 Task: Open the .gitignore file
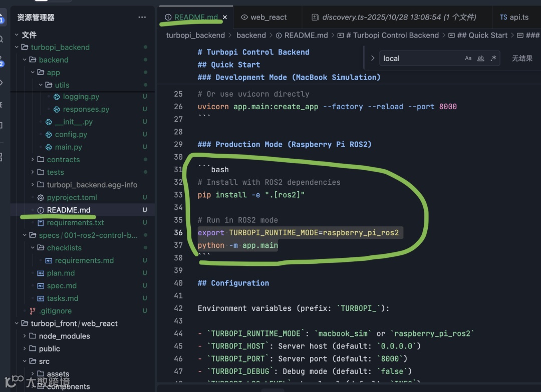click(55, 310)
